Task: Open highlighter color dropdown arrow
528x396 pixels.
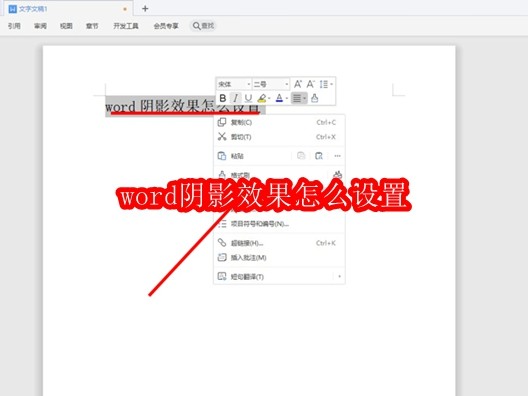Action: point(269,98)
